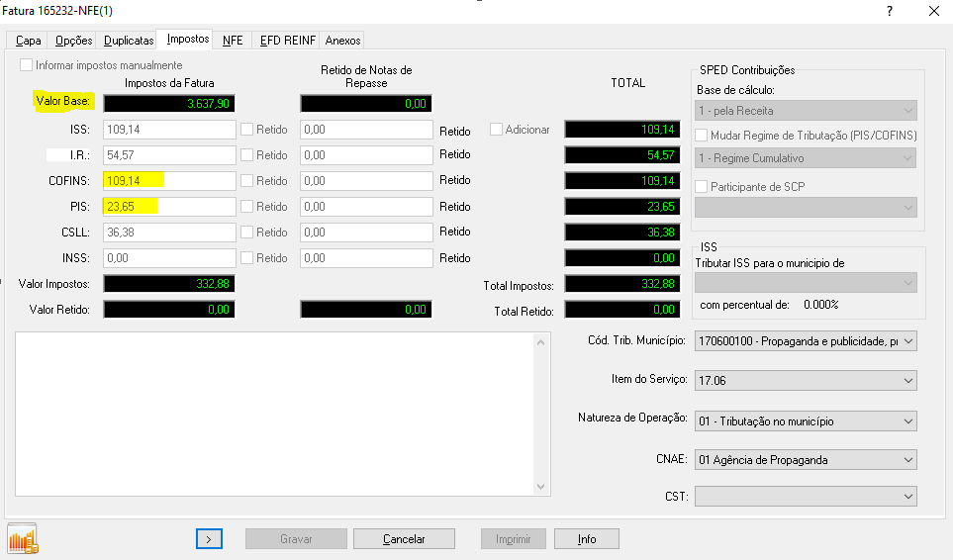Viewport: 953px width, 560px height.
Task: Click the CSLL total amount 36,38
Action: coord(622,233)
